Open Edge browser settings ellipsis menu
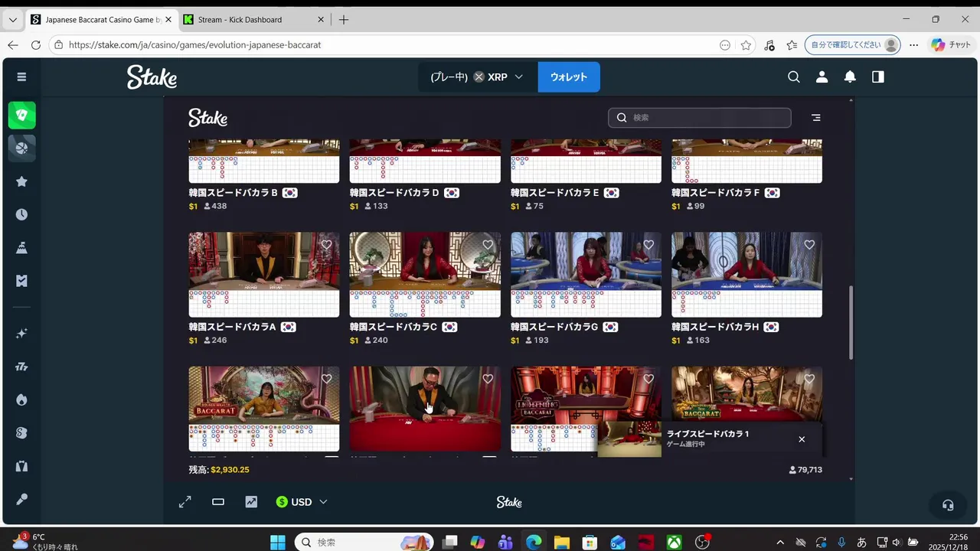Screen dimensions: 980x551 coord(913,45)
